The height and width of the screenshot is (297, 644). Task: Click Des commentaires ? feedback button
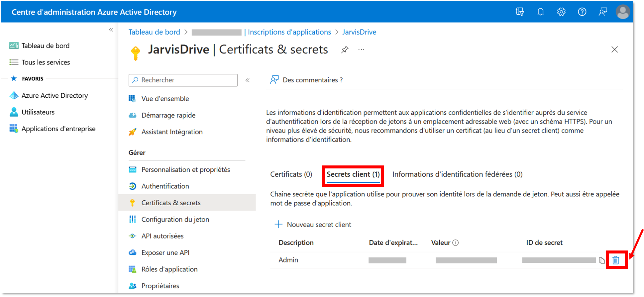306,80
